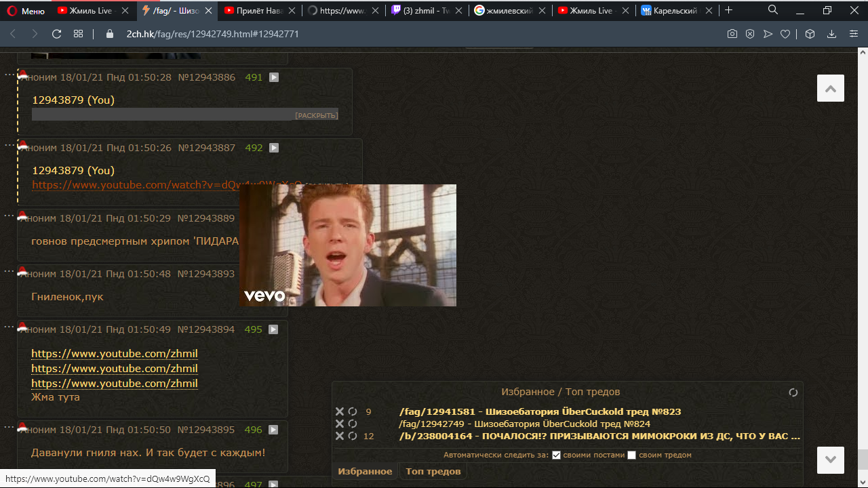
Task: Click the Rick Astley video preview thumbnail
Action: click(x=348, y=245)
